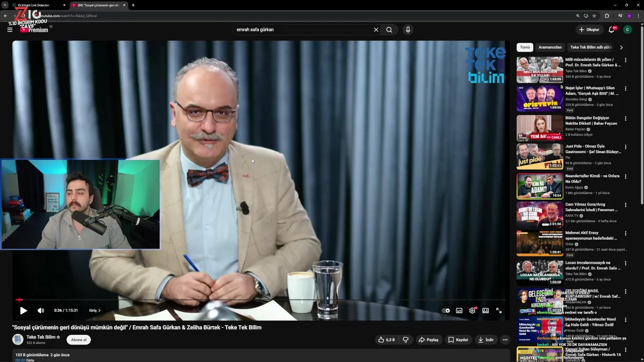Open options for Bütün Dengeler Değişiyor
The image size is (644, 362).
pyautogui.click(x=626, y=119)
